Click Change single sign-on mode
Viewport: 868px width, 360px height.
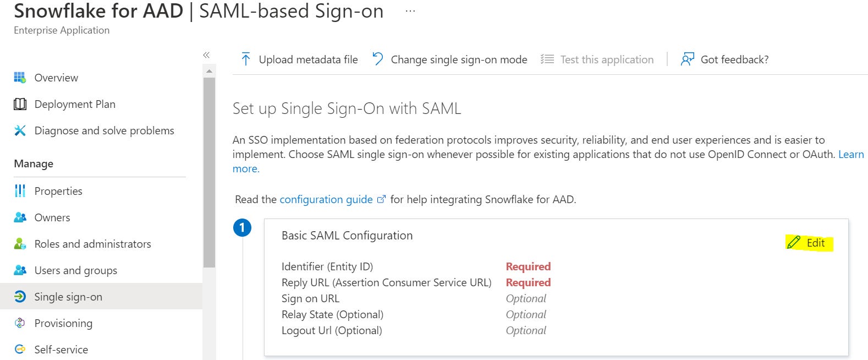pyautogui.click(x=450, y=59)
